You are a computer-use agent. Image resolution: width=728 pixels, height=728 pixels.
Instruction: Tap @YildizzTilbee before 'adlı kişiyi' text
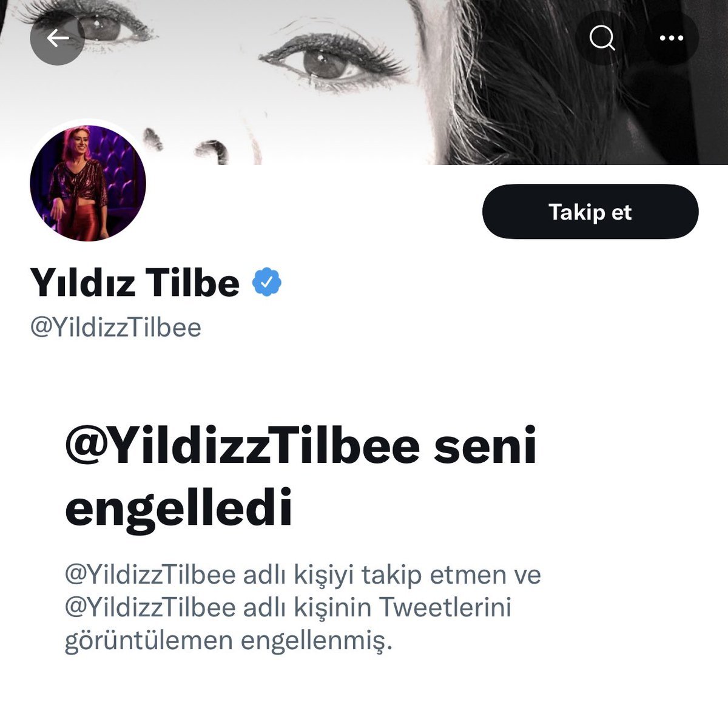click(x=150, y=575)
